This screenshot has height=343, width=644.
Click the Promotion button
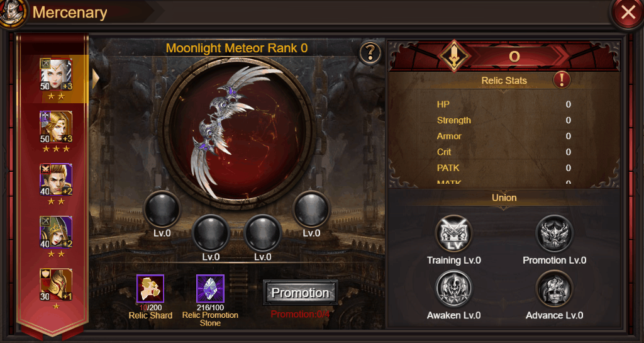click(300, 293)
